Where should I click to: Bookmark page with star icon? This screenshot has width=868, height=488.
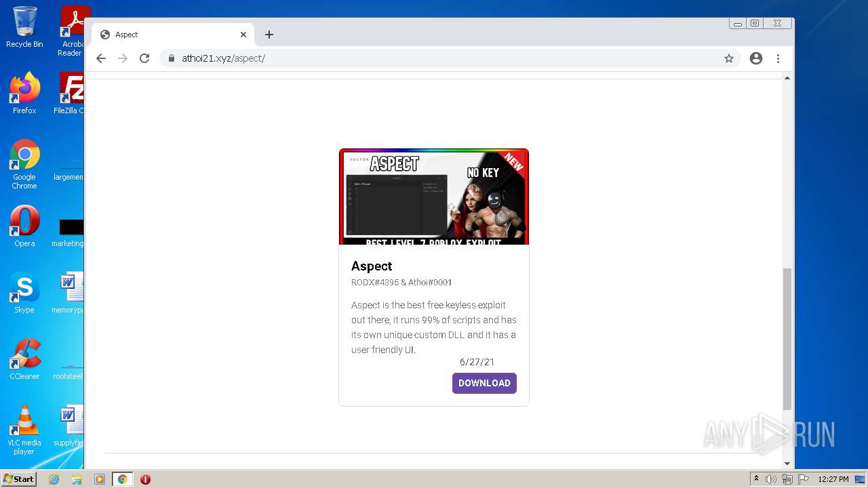tap(729, 58)
